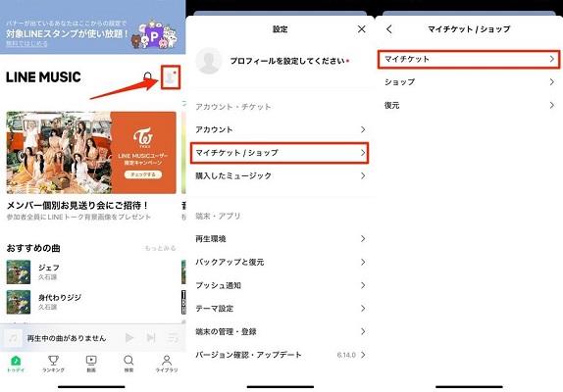
Task: Open ショップ on ticket screen
Action: point(469,82)
